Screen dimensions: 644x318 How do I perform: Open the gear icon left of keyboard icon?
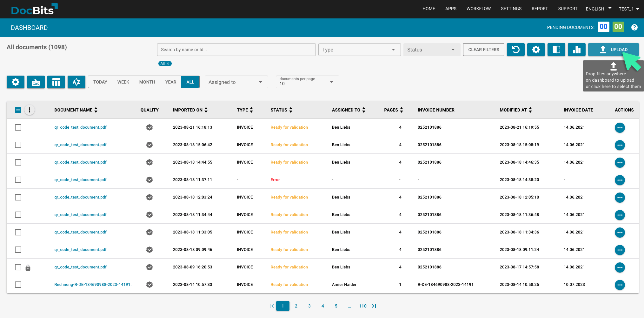pos(16,82)
